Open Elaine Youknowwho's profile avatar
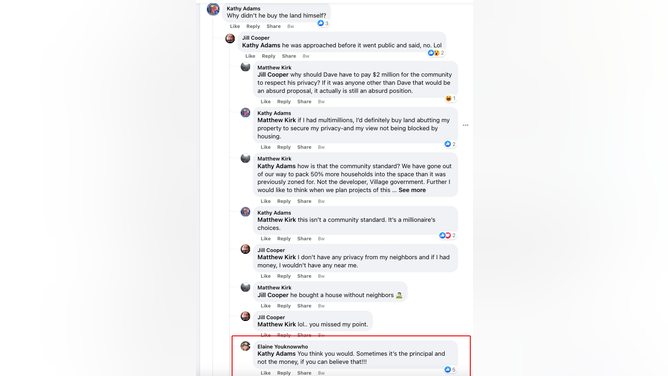668x376 pixels. click(x=245, y=346)
